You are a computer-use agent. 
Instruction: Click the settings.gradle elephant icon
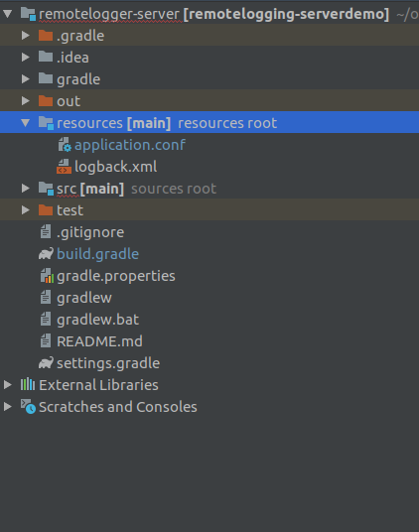click(46, 363)
